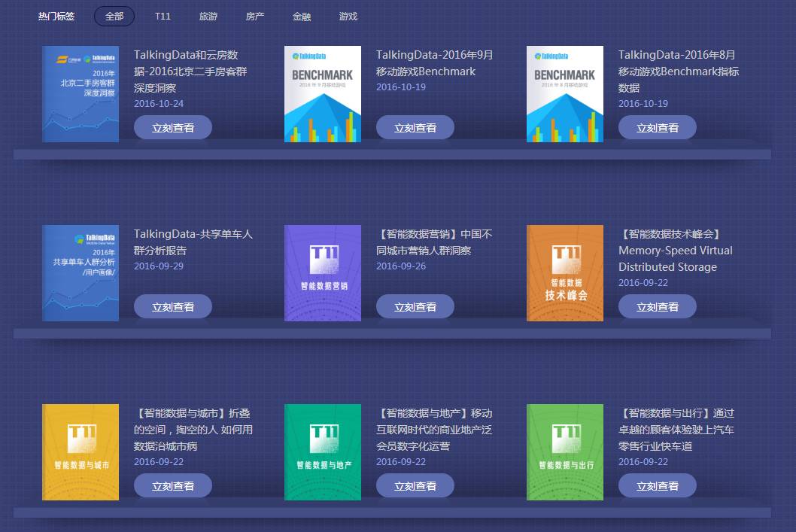Open purple 智能数据营销 T11 cover
The width and height of the screenshot is (796, 532).
click(x=322, y=273)
